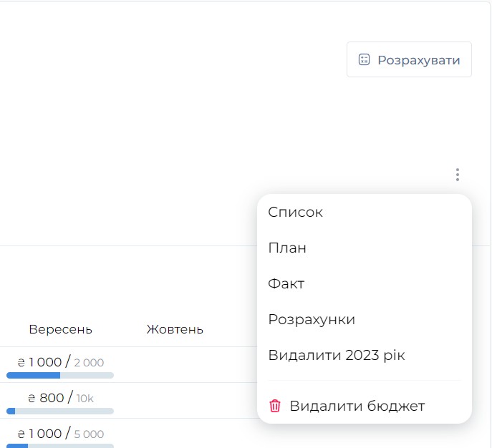The width and height of the screenshot is (492, 448).
Task: Click the Вересень column header
Action: (x=60, y=329)
